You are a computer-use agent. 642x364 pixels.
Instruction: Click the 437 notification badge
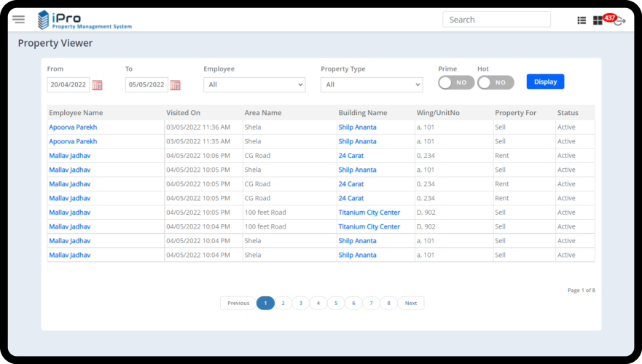coord(610,17)
